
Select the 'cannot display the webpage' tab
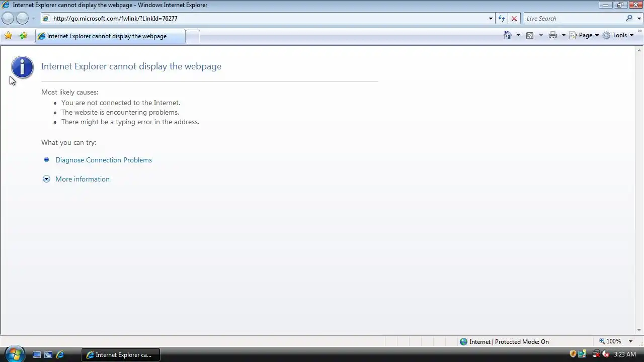pos(110,36)
